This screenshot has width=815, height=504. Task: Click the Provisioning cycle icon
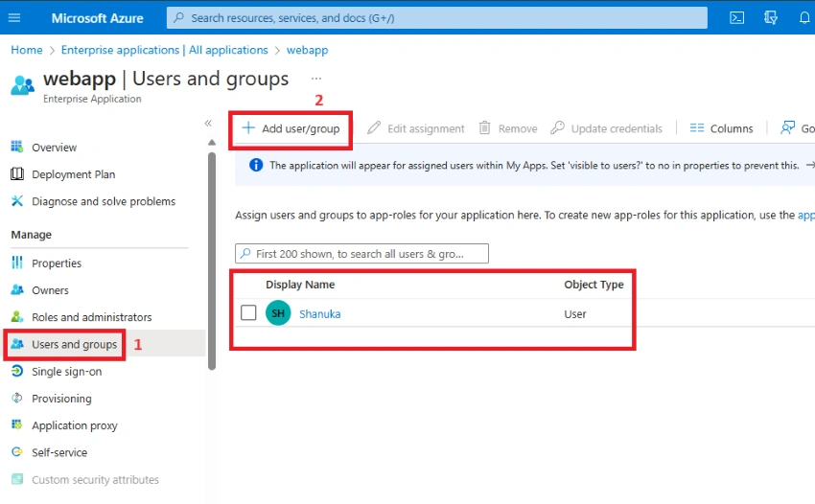17,398
